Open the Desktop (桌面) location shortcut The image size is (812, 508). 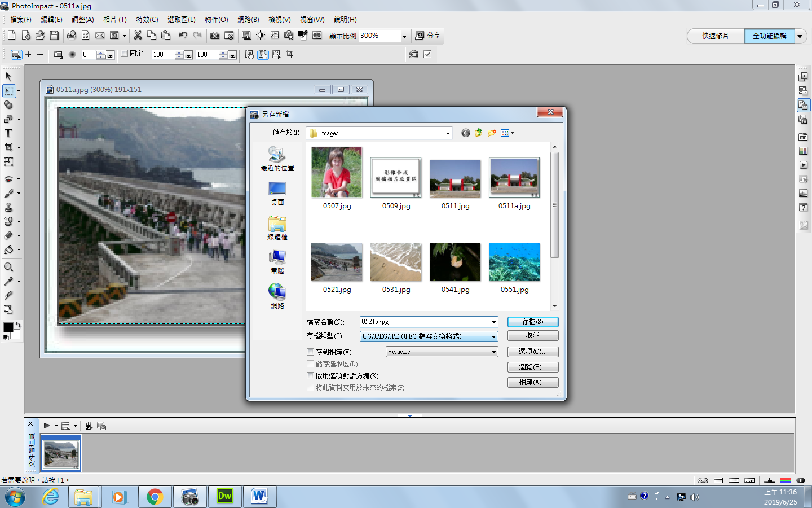click(277, 193)
